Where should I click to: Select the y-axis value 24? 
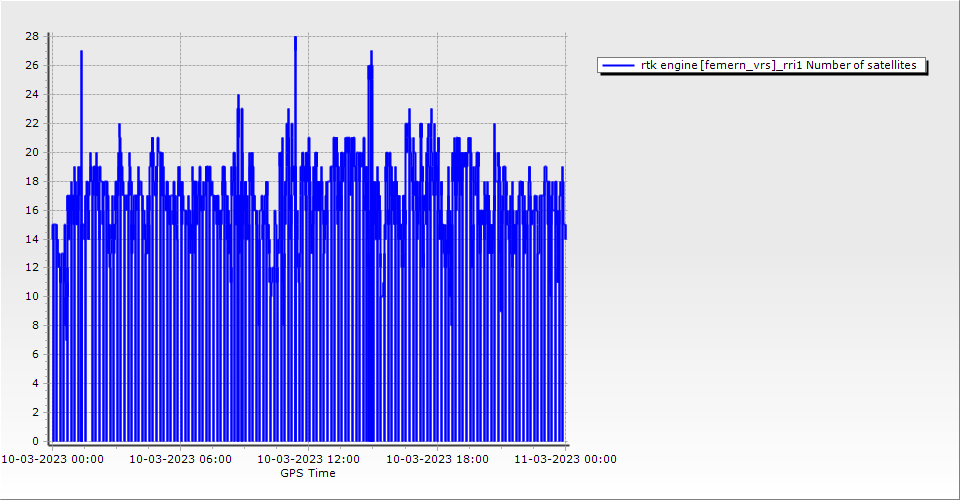(32, 94)
